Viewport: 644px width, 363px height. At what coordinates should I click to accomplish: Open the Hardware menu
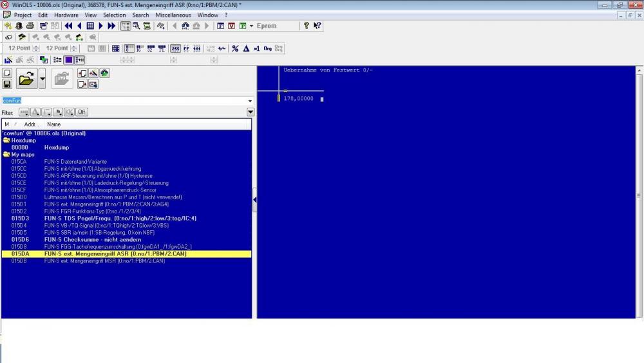[x=66, y=15]
